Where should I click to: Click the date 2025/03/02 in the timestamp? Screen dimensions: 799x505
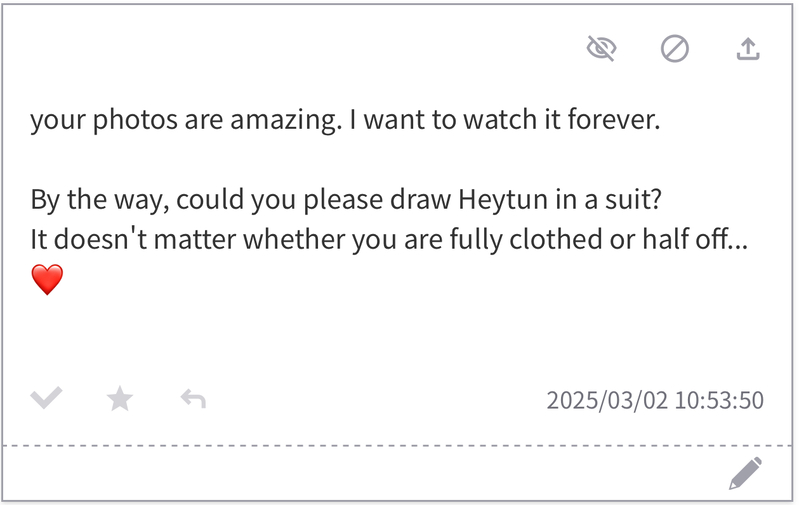pos(606,401)
